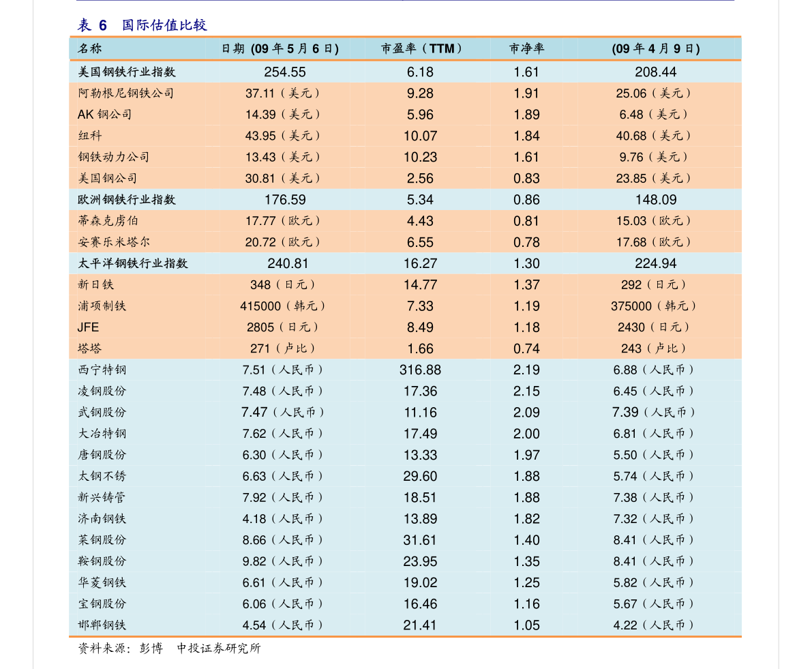812x669 pixels.
Task: Click price 7.48（人民币）
Action: coord(283,391)
